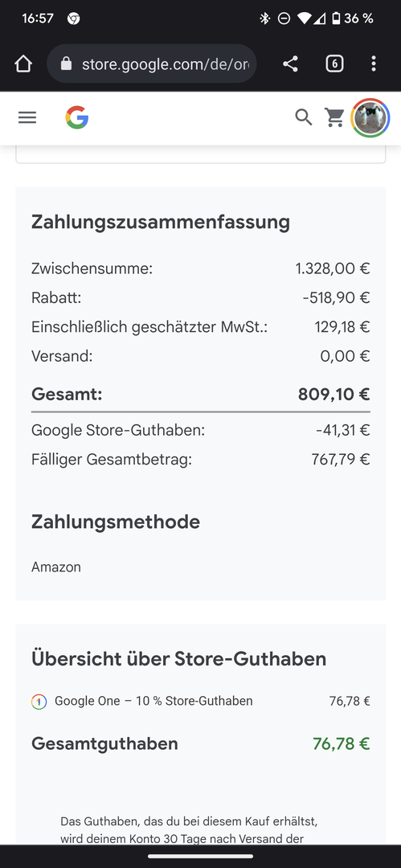The image size is (401, 868).
Task: Open the shopping cart
Action: [334, 117]
